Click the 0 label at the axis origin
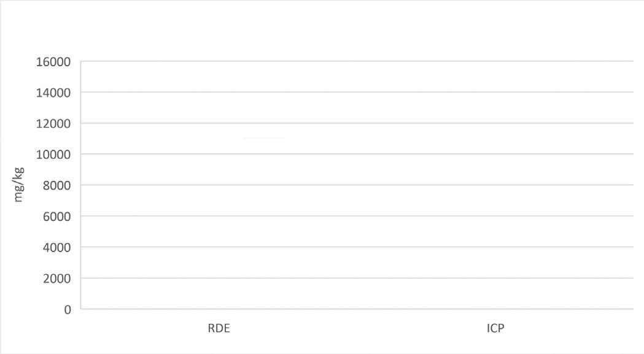Viewport: 644px width, 354px height. point(68,309)
